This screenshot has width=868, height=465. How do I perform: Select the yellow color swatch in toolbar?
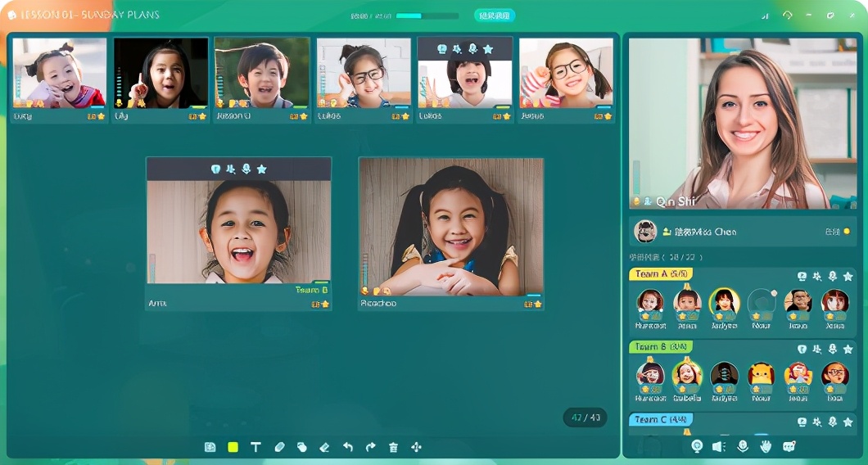(233, 447)
